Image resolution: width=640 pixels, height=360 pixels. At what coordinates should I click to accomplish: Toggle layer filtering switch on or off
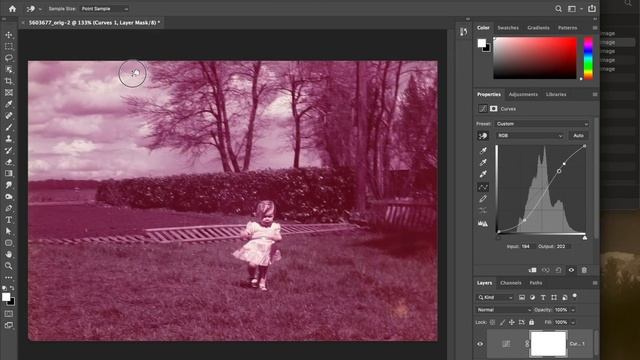pyautogui.click(x=575, y=296)
